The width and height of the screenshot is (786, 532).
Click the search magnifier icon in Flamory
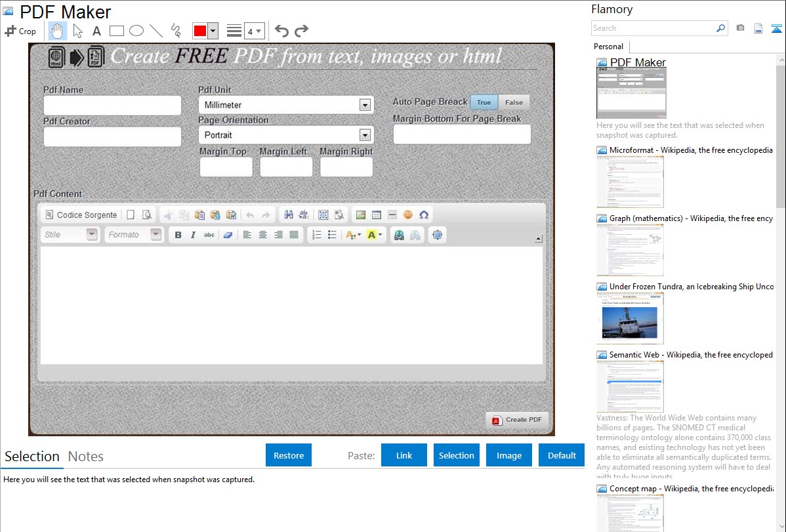pyautogui.click(x=720, y=28)
